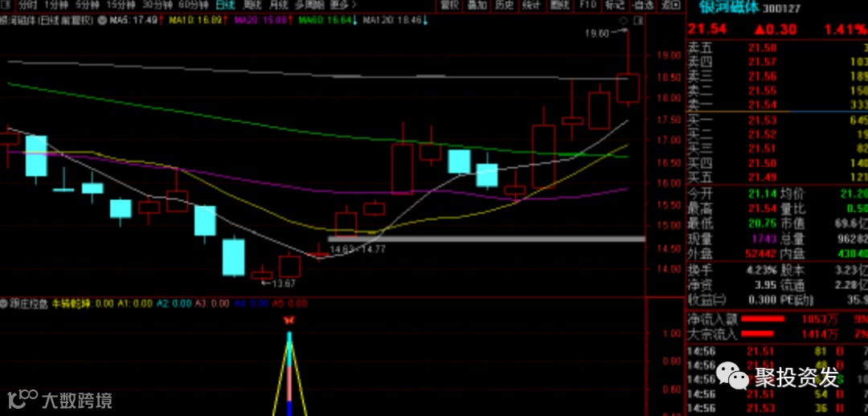Click the 叠加 overlay button
This screenshot has width=868, height=416.
point(477,5)
